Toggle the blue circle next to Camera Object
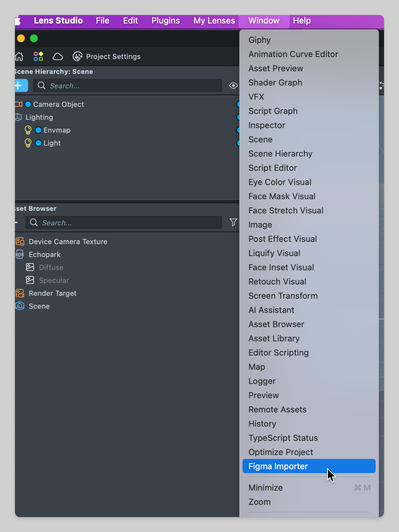This screenshot has height=532, width=399. 28,104
